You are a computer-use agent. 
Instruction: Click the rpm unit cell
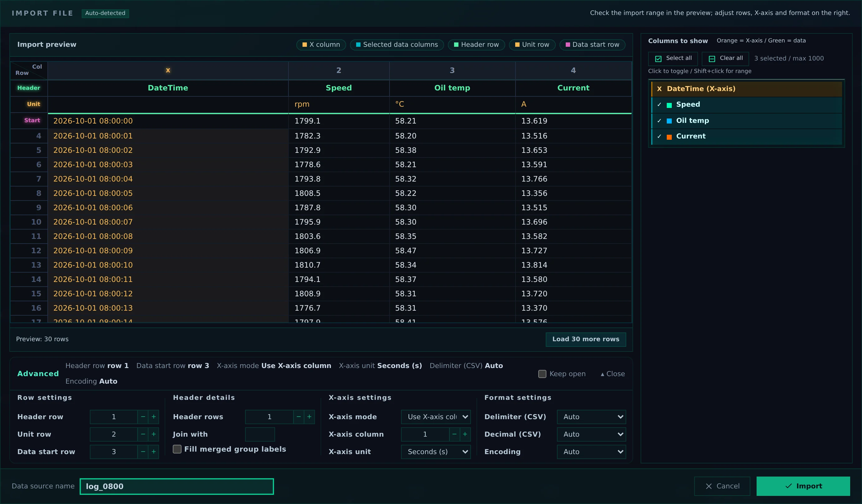[339, 104]
